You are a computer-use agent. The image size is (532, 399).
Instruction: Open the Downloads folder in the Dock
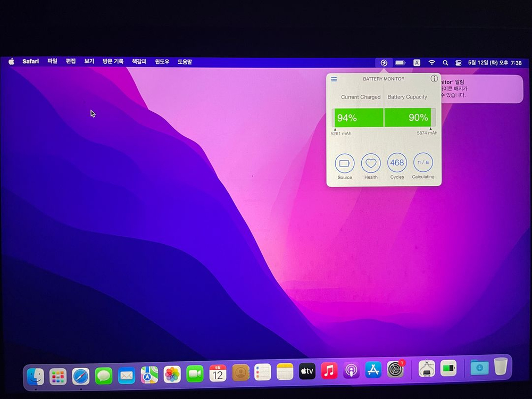(479, 368)
